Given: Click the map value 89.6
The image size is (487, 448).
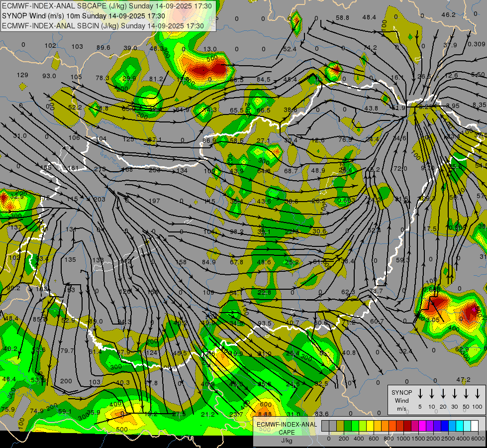Looking at the screenshot, I should pyautogui.click(x=103, y=47).
